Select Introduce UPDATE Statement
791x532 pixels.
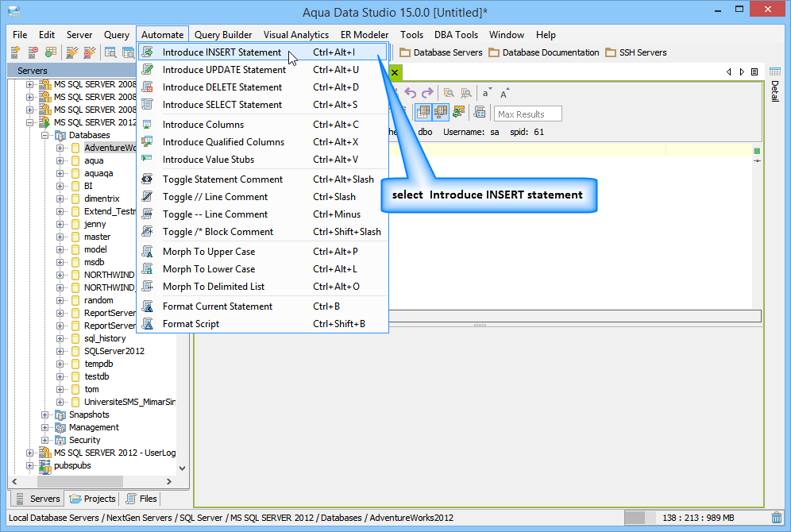coord(262,70)
